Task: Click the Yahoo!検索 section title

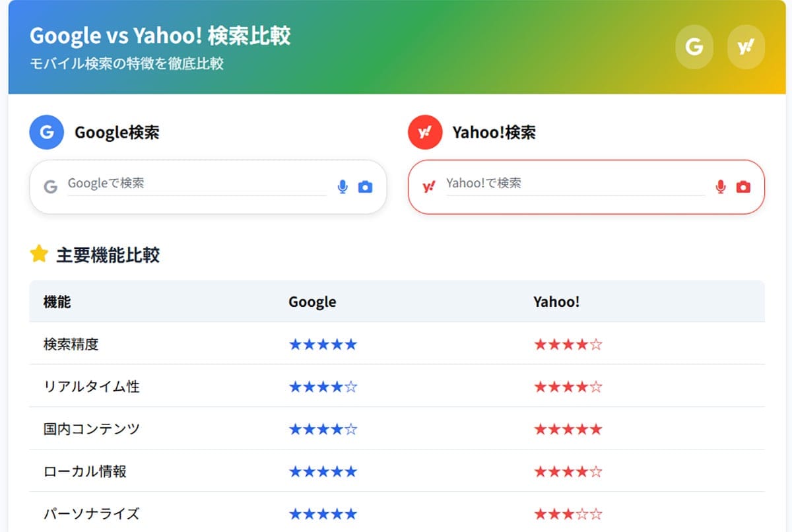Action: click(x=494, y=132)
